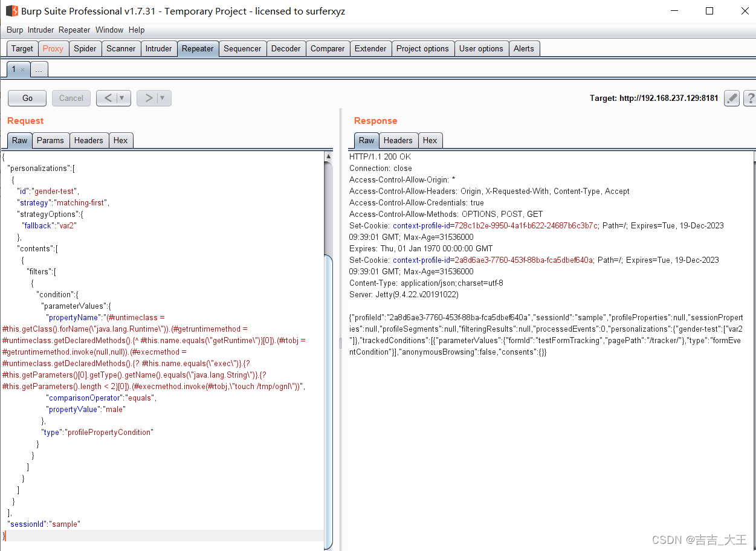Click the "profilePropertyCondition" type value
The width and height of the screenshot is (756, 551).
tap(109, 432)
